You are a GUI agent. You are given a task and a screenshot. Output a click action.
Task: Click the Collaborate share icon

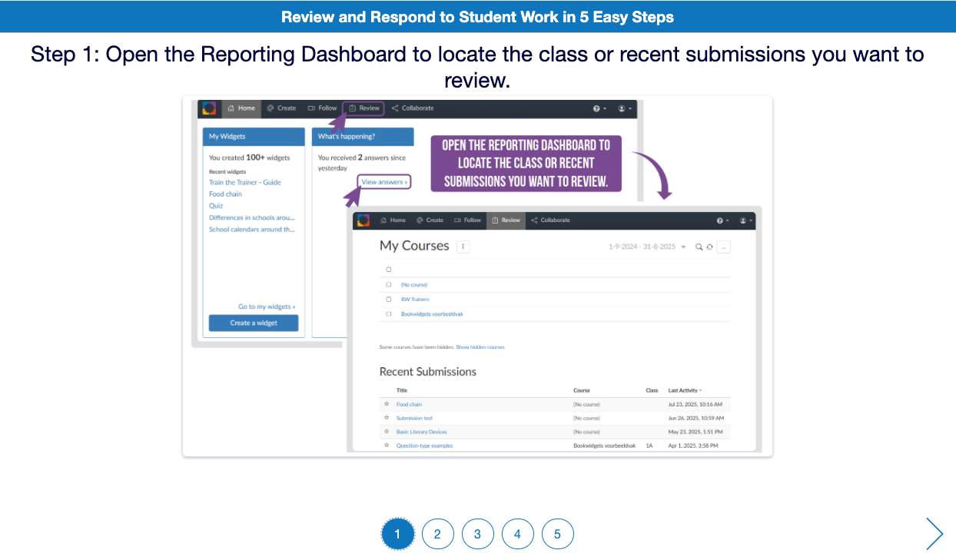[395, 108]
